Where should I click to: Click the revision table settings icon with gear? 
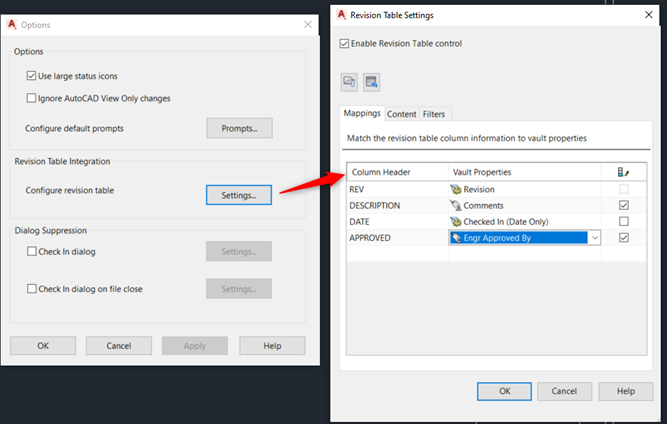pos(371,82)
